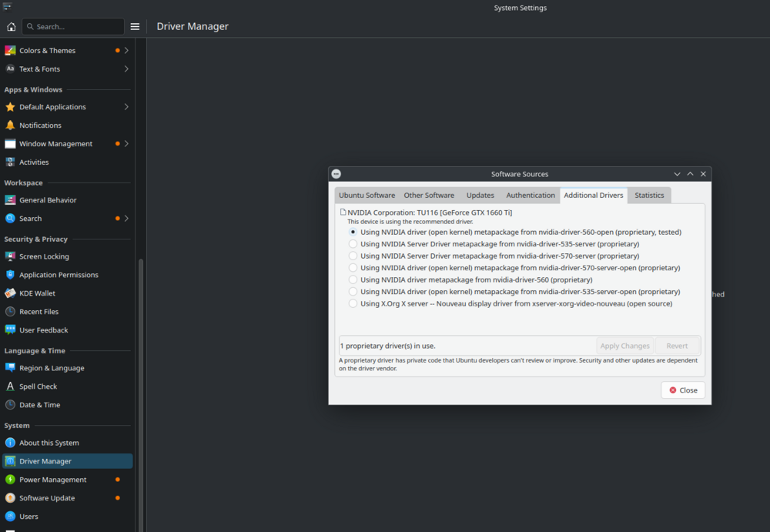Expand Default Applications chevron
Viewport: 770px width, 532px height.
(x=126, y=106)
